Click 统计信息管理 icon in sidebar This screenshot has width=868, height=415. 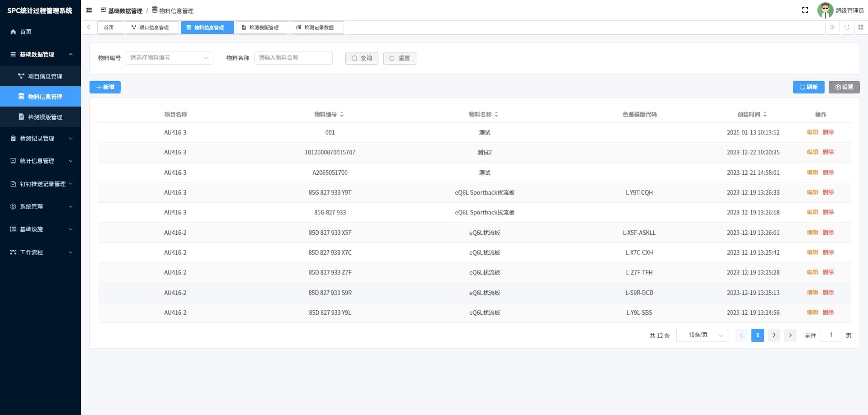click(13, 161)
